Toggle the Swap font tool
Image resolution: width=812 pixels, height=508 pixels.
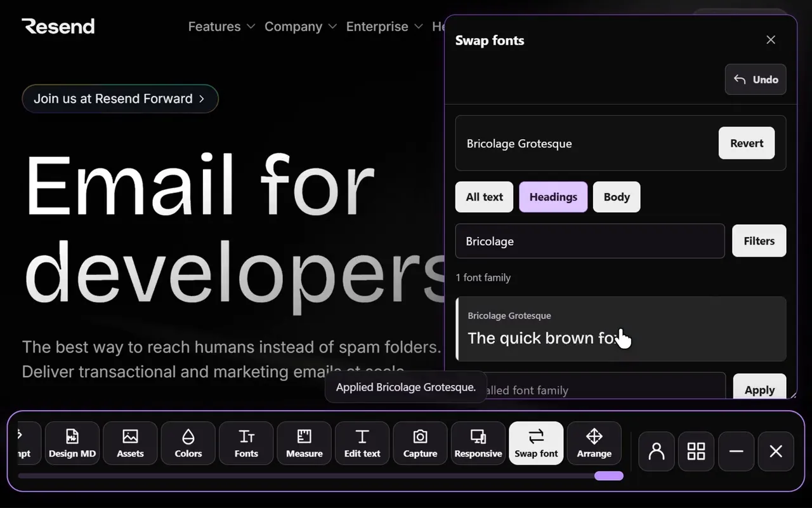[x=536, y=443]
